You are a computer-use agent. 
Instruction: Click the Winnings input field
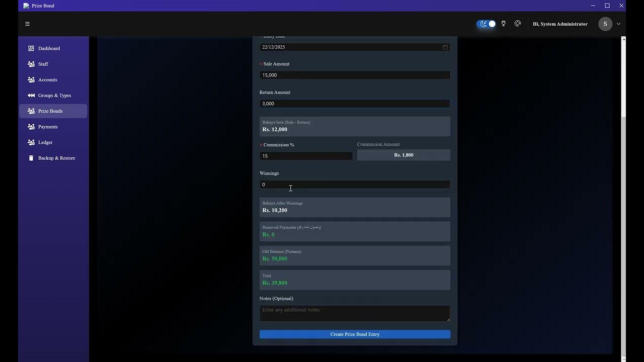click(x=355, y=185)
